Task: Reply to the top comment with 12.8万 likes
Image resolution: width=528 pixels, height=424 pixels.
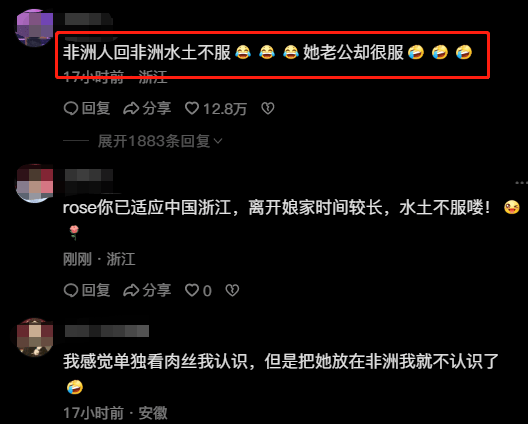Action: (x=87, y=108)
